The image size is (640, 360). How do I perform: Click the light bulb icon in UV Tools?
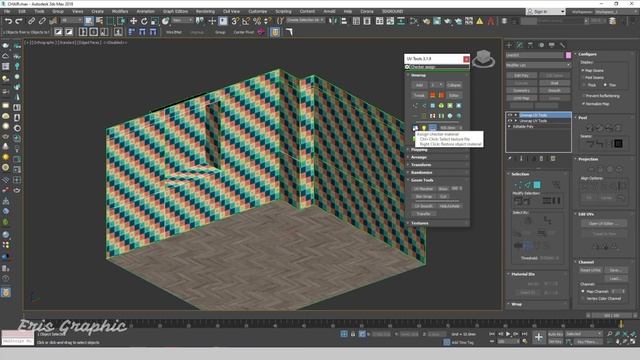pyautogui.click(x=424, y=128)
